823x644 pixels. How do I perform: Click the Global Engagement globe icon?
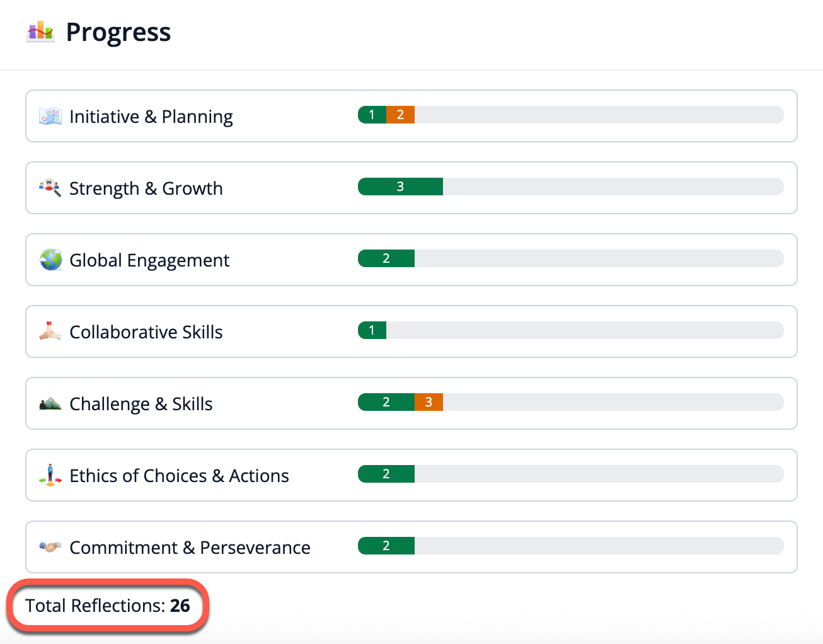click(50, 260)
